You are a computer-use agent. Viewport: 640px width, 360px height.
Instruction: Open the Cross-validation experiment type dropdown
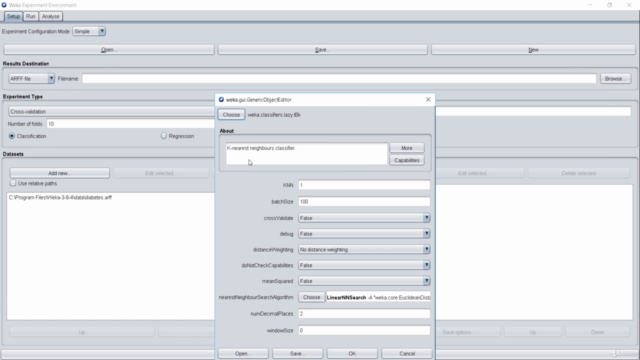pos(111,111)
